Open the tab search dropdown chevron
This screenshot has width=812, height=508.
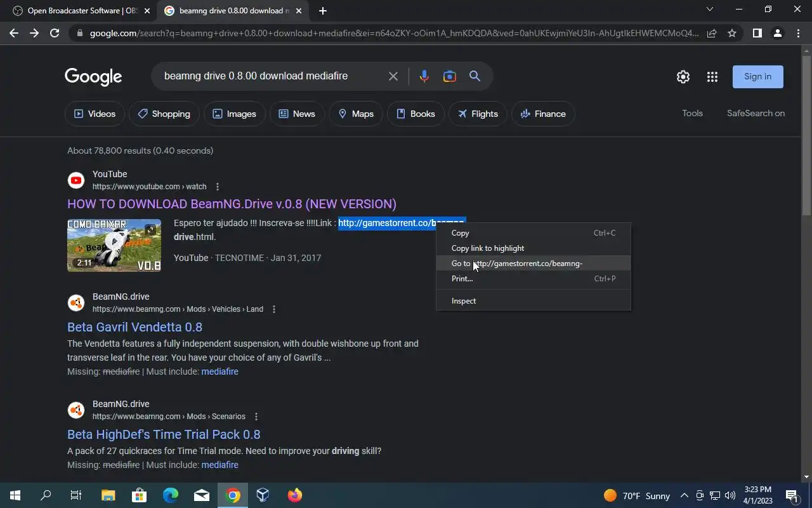pos(710,10)
